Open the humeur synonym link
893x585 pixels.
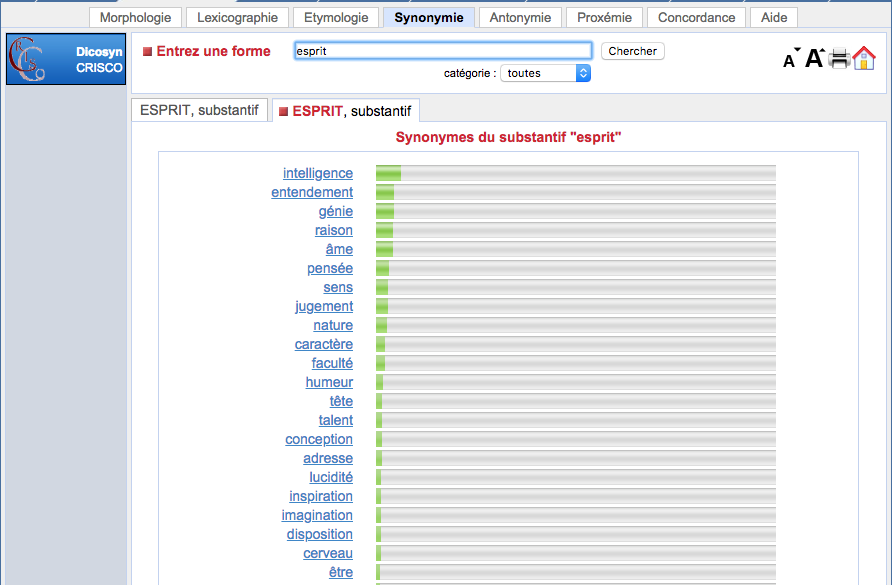click(x=329, y=382)
